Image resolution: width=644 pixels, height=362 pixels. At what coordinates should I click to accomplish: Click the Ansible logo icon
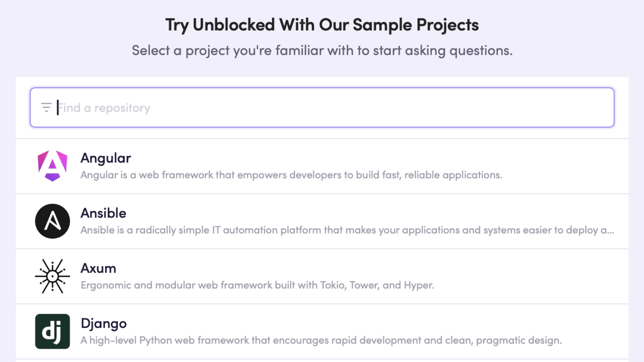coord(53,221)
